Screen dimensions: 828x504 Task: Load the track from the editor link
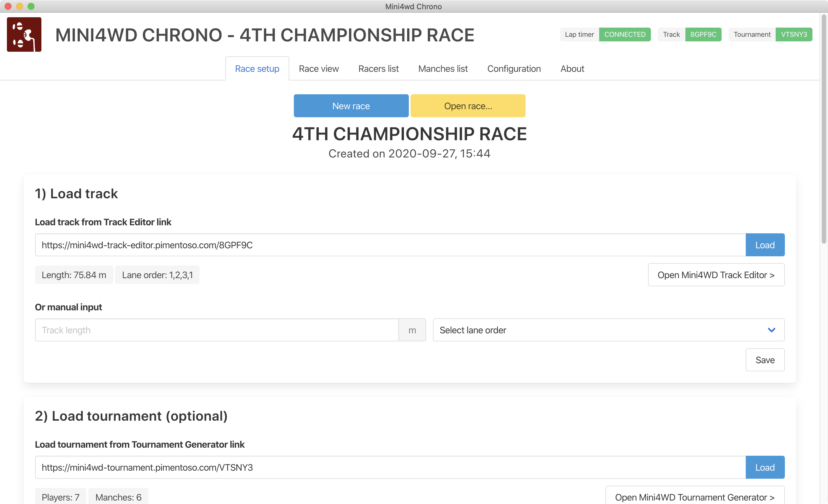point(764,245)
